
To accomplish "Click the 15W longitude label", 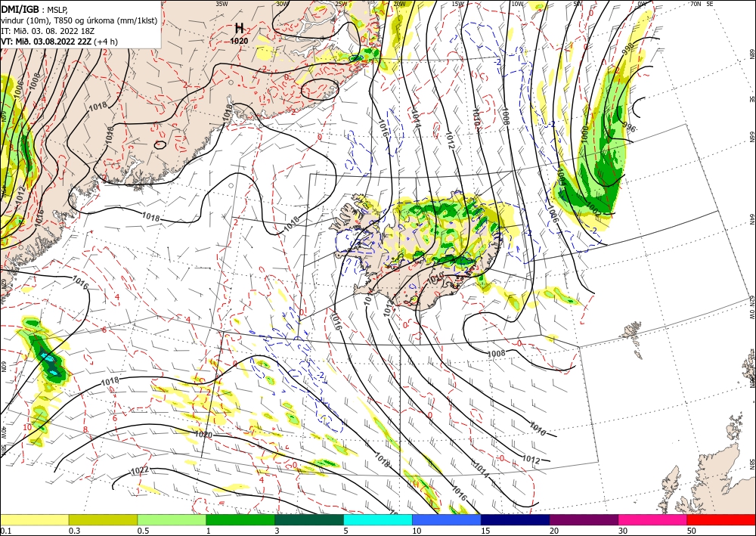I will [457, 3].
